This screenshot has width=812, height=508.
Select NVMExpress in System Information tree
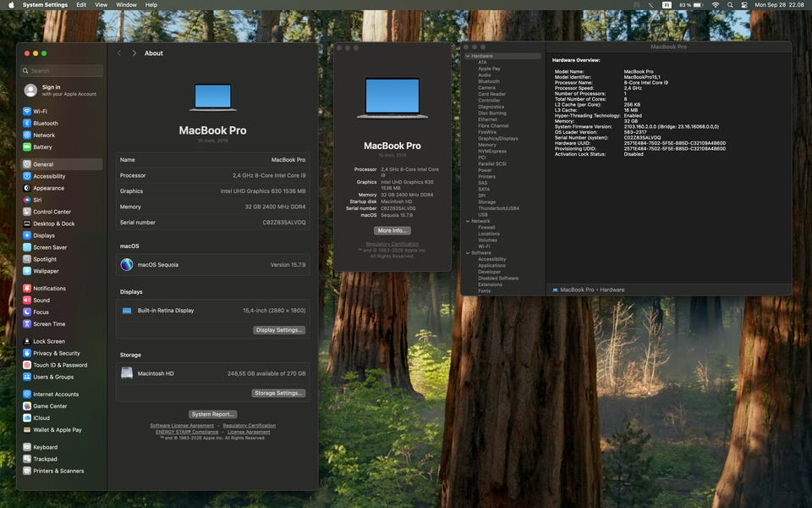point(492,152)
